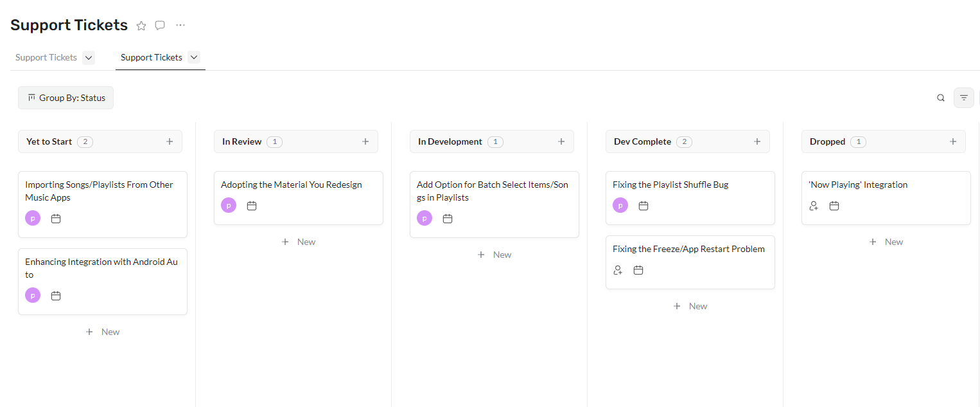Click New under the Dropped column
Viewport: 980px width, 407px height.
886,241
